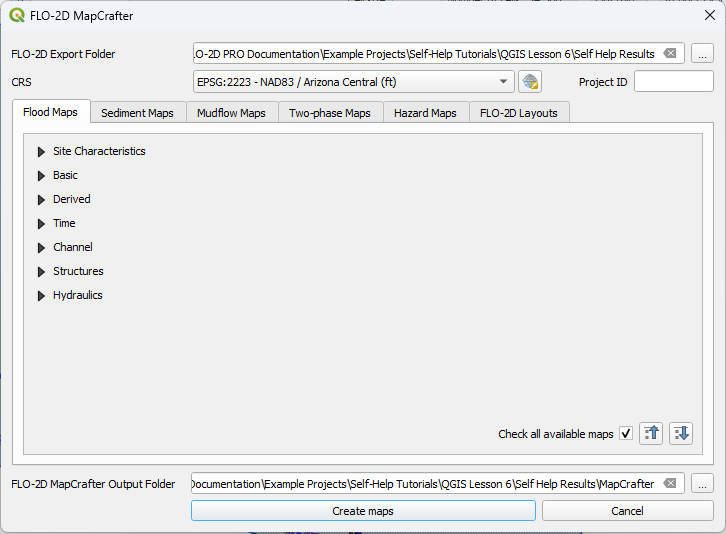The image size is (726, 534).
Task: Browse for the MapCrafter Output Folder
Action: coord(702,484)
